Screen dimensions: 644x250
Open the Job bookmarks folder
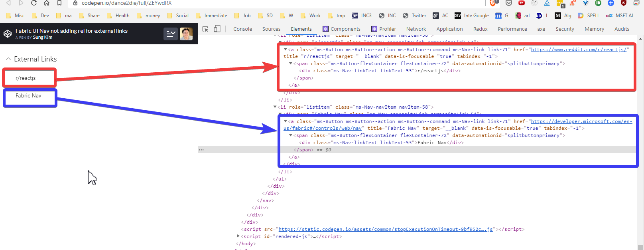(242, 16)
